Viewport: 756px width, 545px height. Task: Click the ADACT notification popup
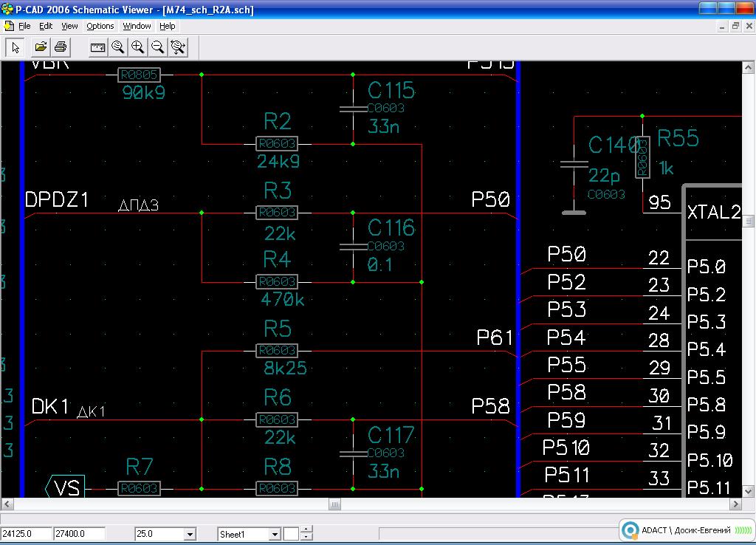point(685,530)
